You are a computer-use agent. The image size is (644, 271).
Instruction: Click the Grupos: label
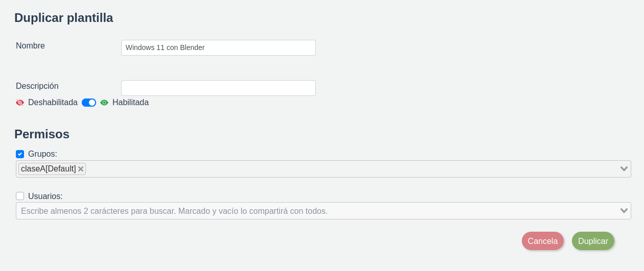[42, 154]
